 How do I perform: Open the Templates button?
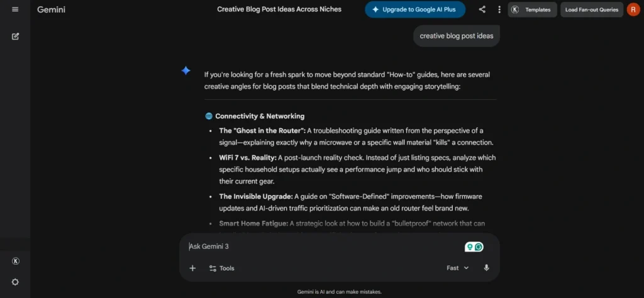(x=532, y=9)
